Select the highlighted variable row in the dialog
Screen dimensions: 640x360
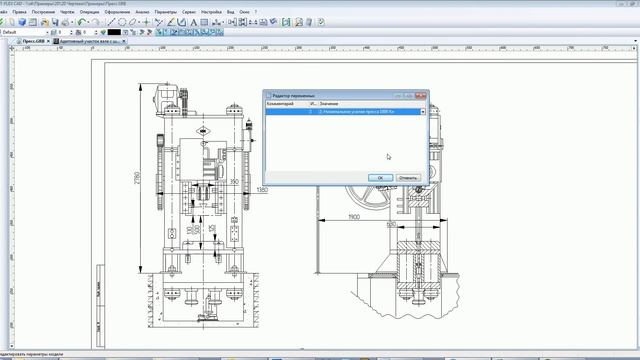(345, 111)
